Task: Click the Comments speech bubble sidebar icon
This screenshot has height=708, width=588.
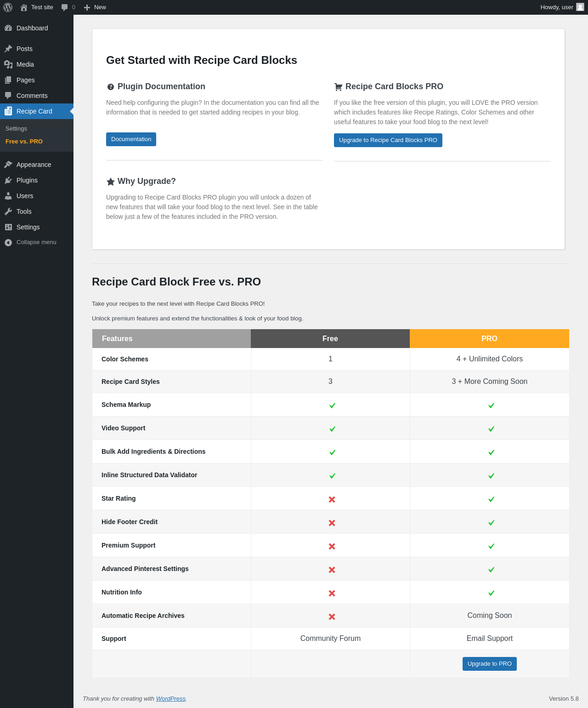Action: click(x=8, y=96)
